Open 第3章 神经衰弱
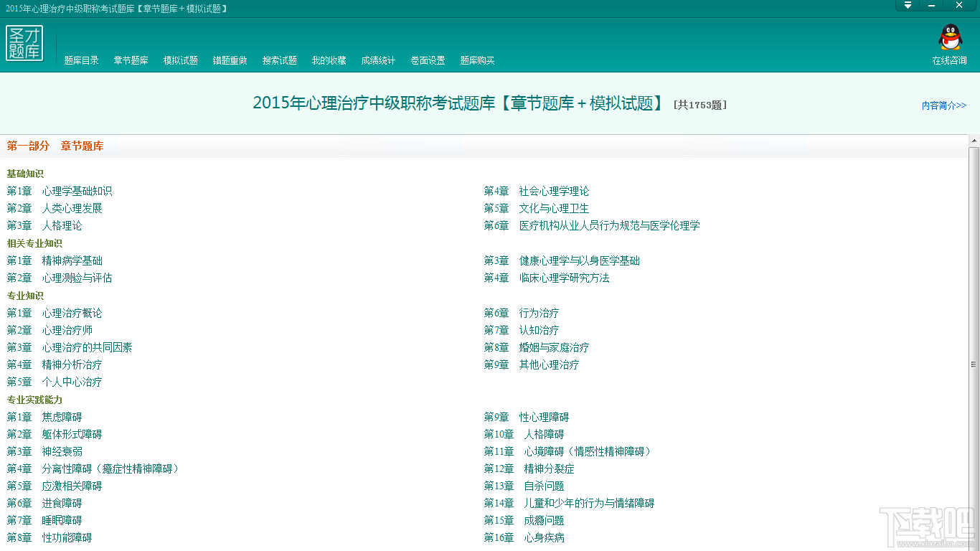 [44, 451]
